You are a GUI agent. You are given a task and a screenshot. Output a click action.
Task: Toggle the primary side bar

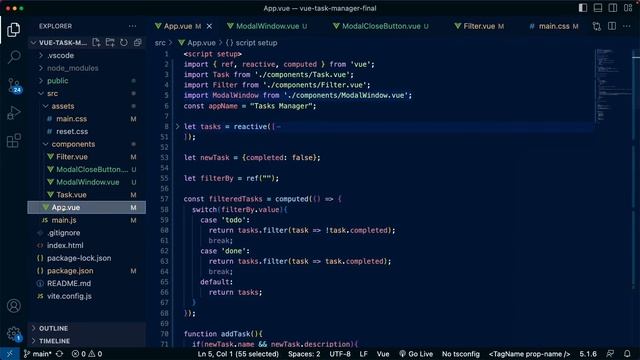[583, 8]
